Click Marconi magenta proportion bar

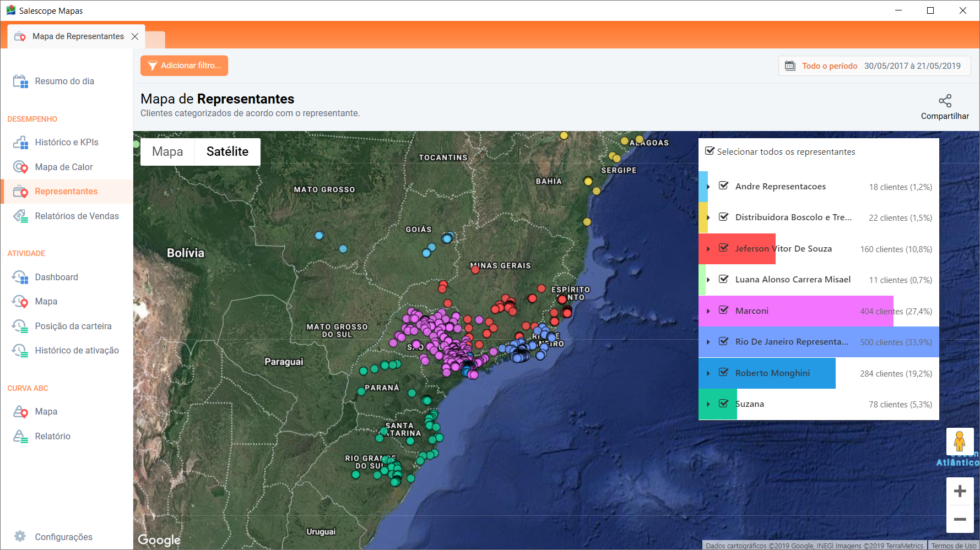click(x=796, y=311)
